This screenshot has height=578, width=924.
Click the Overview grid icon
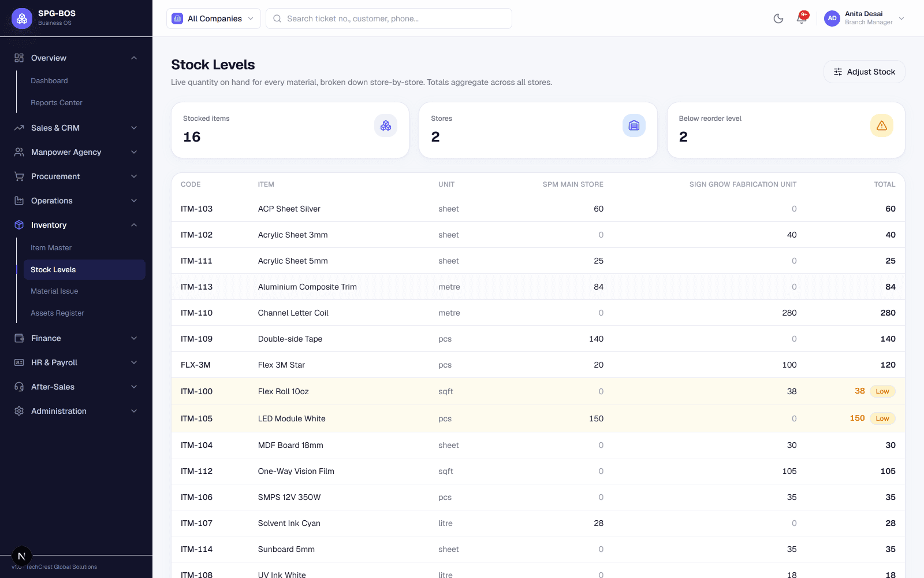coord(19,58)
